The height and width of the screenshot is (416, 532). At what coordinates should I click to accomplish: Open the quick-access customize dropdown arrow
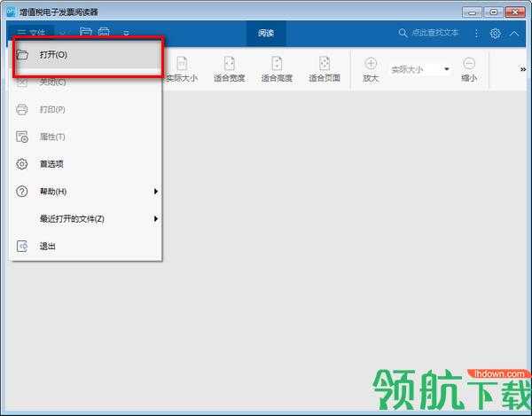(x=126, y=33)
